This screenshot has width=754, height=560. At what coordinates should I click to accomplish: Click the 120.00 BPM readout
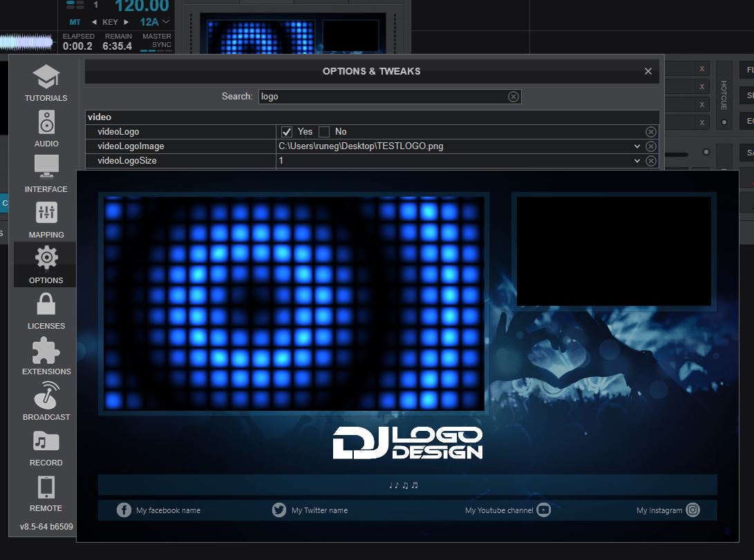(x=142, y=6)
